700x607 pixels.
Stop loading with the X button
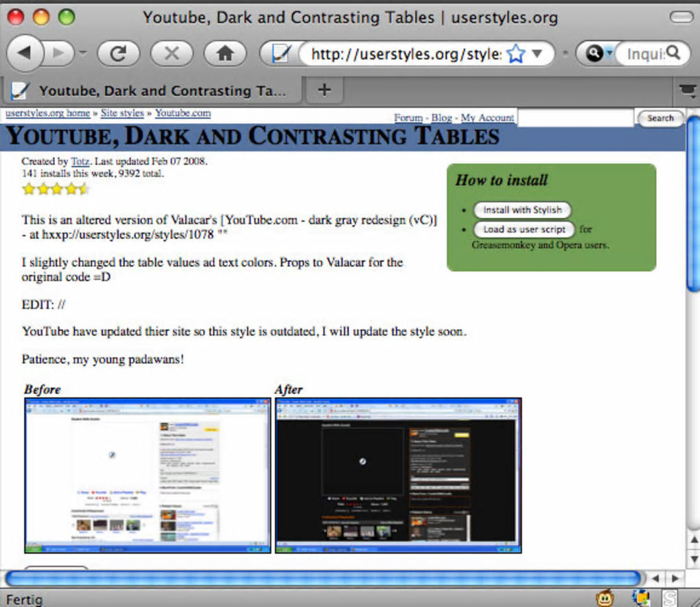pos(172,54)
